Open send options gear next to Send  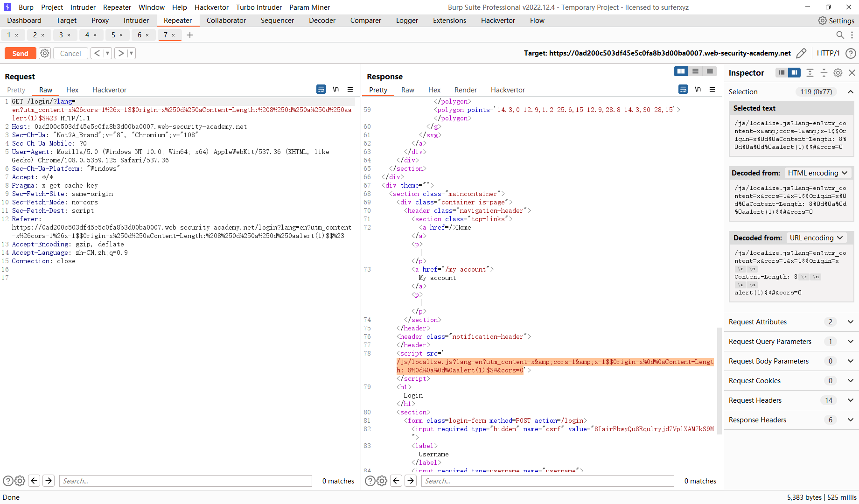(45, 53)
